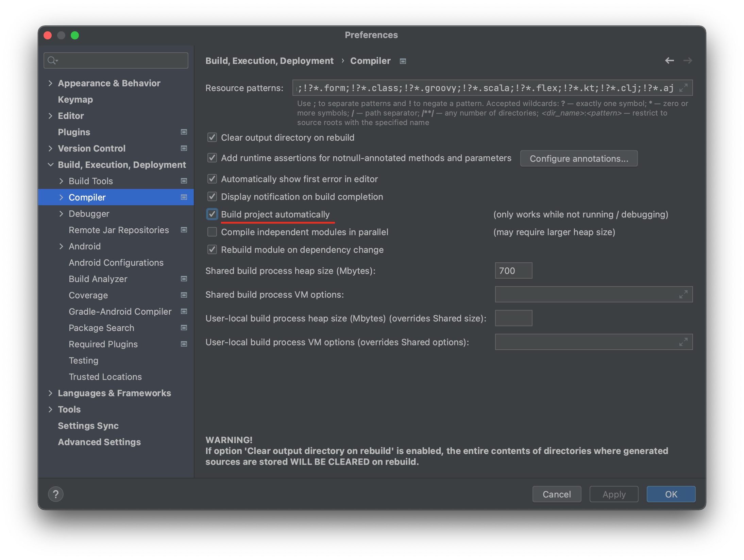
Task: Expand the User-local VM options field icon
Action: click(x=683, y=342)
